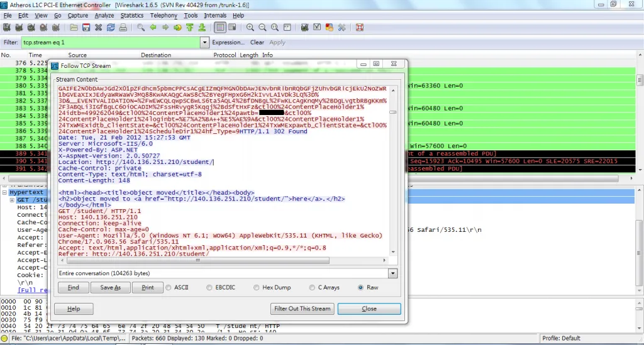Jump to the first packet

(190, 28)
